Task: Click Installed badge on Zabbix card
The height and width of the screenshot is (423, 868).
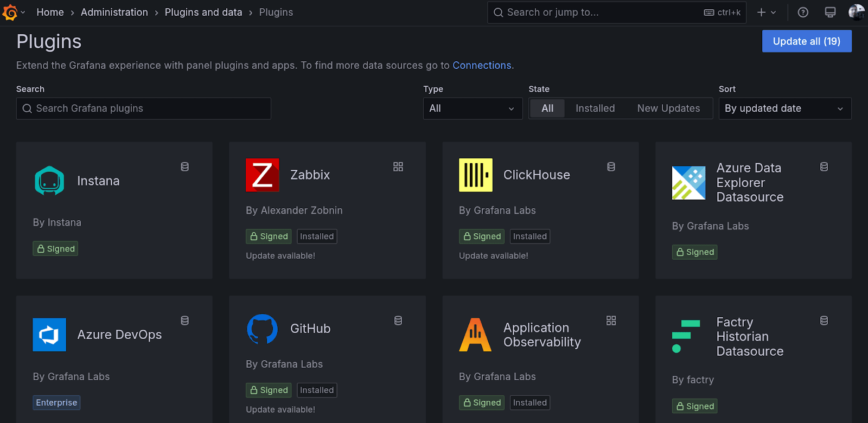Action: 317,236
